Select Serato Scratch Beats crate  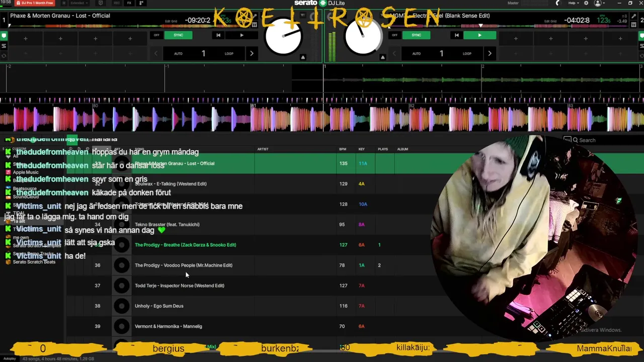tap(34, 262)
